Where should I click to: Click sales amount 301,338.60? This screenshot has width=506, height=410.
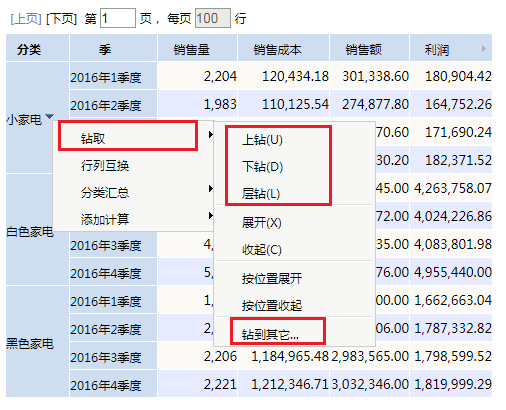click(375, 76)
